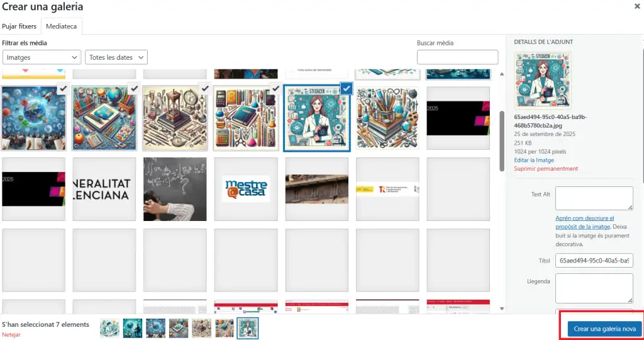The width and height of the screenshot is (644, 340).
Task: Uncheck the blue checkmark on scientist image
Action: point(346,89)
